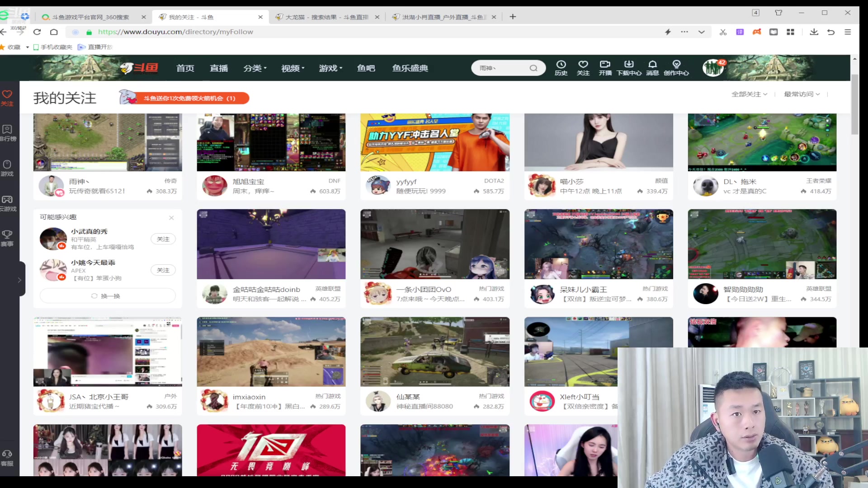Open the 智勋勋勋勋 stream thumbnail
Viewport: 868px width, 488px height.
coord(762,244)
